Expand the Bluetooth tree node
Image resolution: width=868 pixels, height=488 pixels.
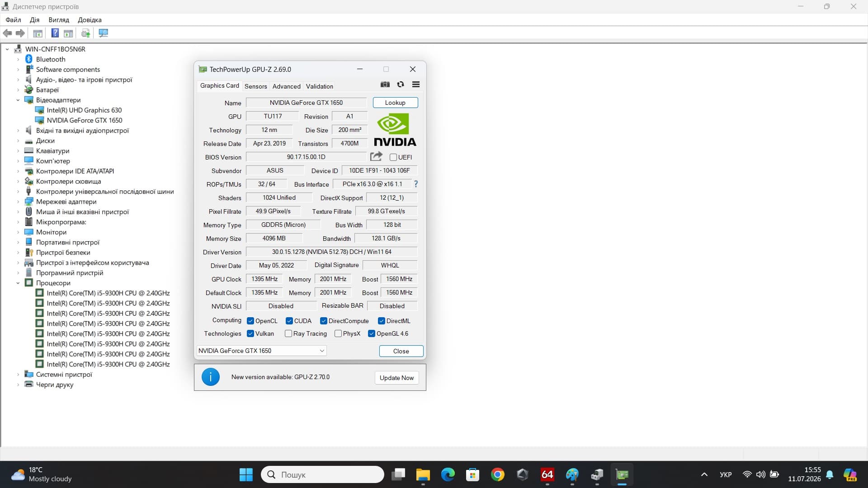[18, 59]
